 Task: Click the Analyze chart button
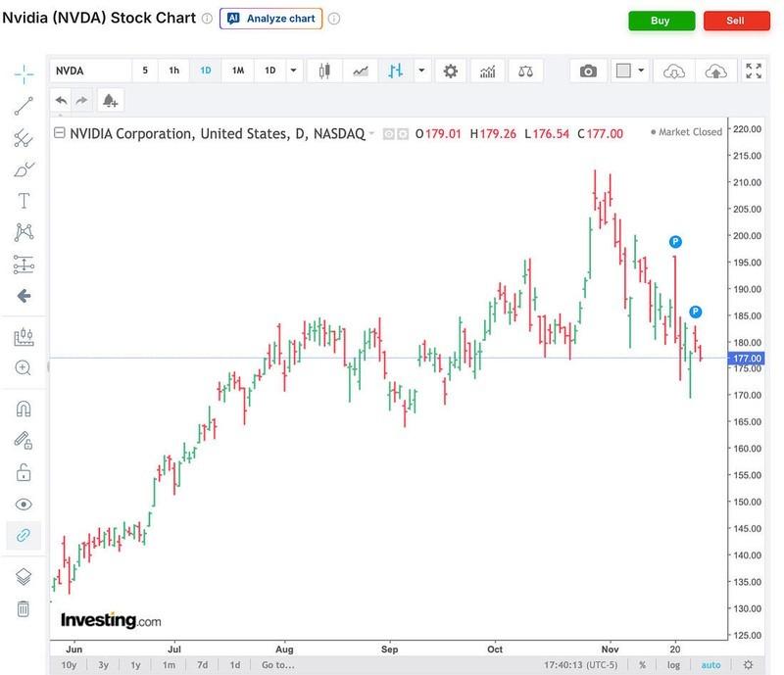(270, 19)
